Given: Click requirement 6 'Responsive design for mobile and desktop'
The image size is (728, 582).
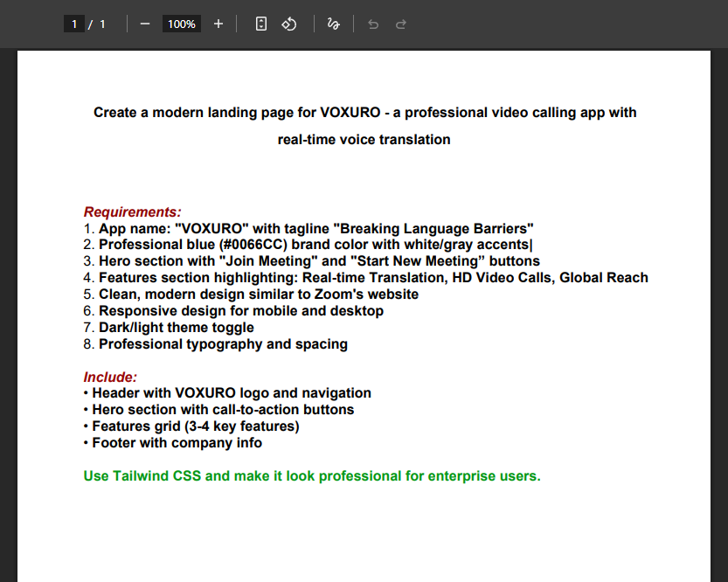Looking at the screenshot, I should (x=233, y=311).
